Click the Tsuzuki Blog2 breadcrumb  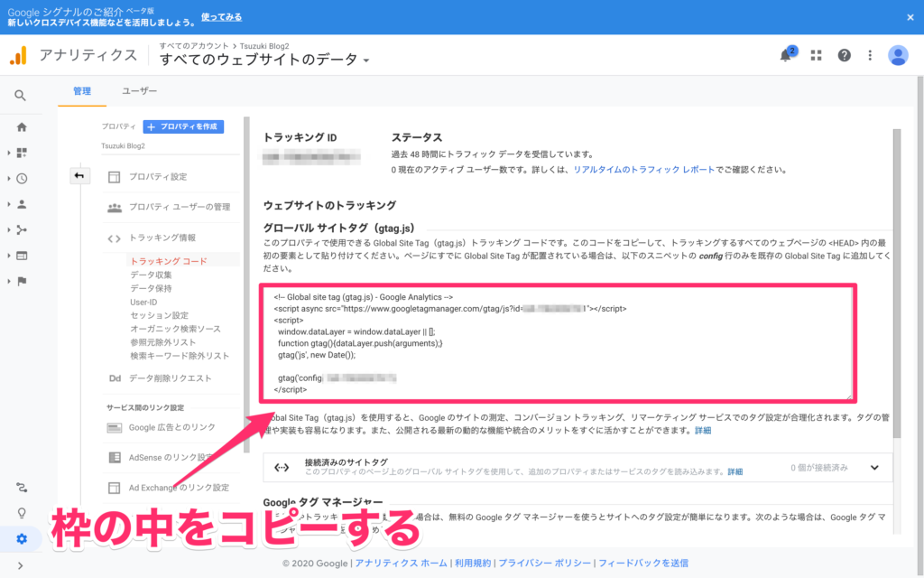pyautogui.click(x=264, y=46)
